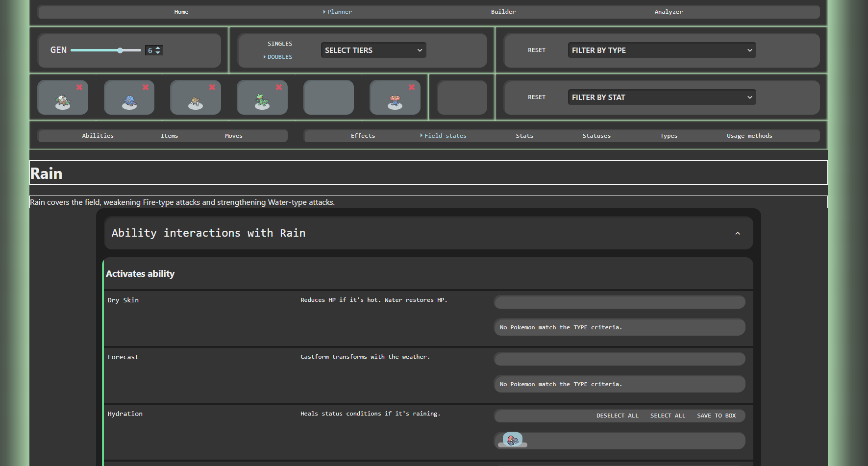Image resolution: width=868 pixels, height=466 pixels.
Task: Open the Builder page
Action: click(x=503, y=12)
